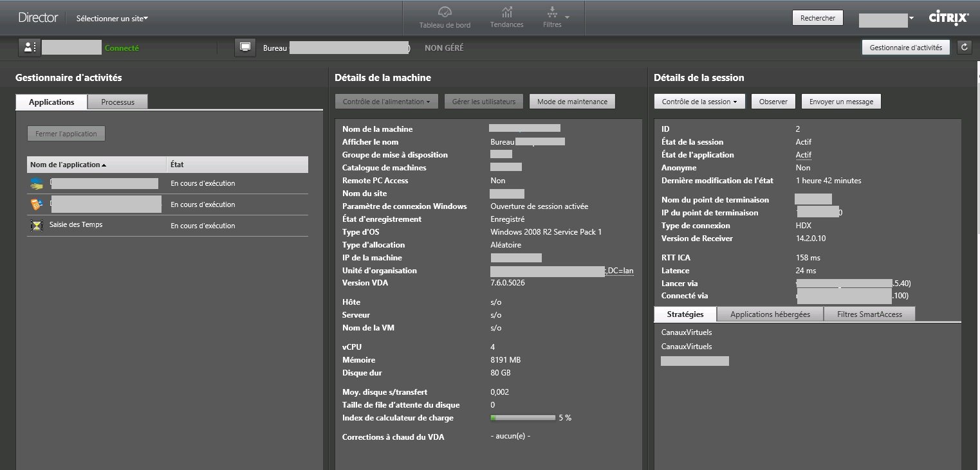This screenshot has height=470, width=980.
Task: Click the Mode de maintenance button
Action: (x=572, y=102)
